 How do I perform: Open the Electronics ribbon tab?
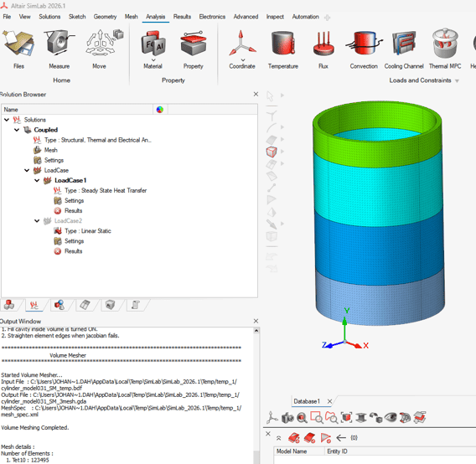tap(212, 17)
